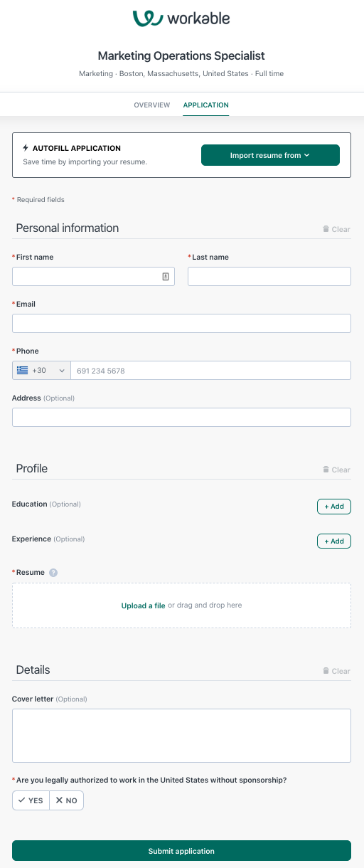The height and width of the screenshot is (868, 364).
Task: Add an Education entry
Action: [334, 507]
